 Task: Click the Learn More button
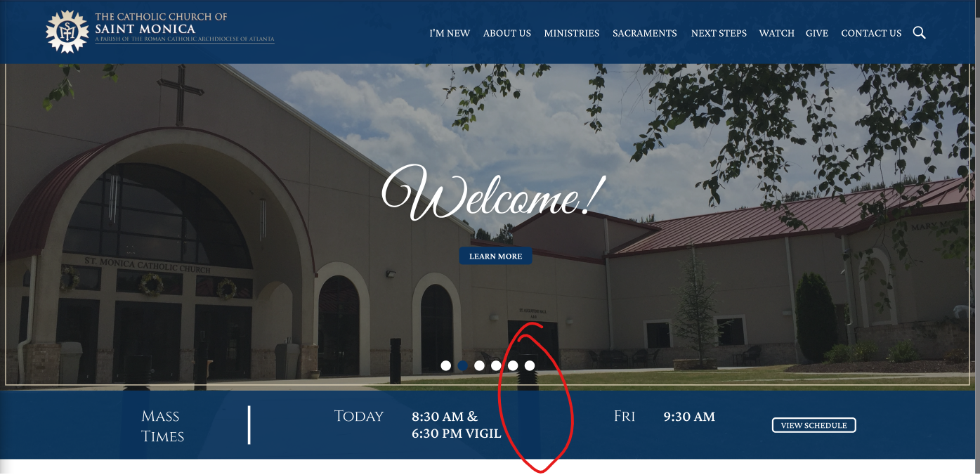point(495,256)
